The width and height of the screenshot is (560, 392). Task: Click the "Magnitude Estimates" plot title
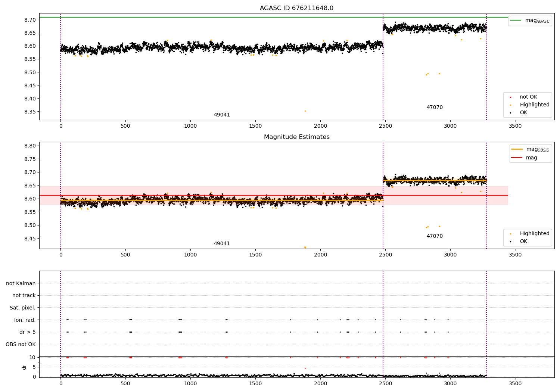pyautogui.click(x=296, y=137)
